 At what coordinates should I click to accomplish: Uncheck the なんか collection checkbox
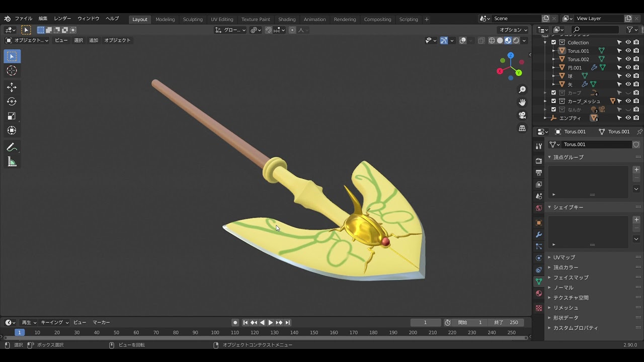553,110
